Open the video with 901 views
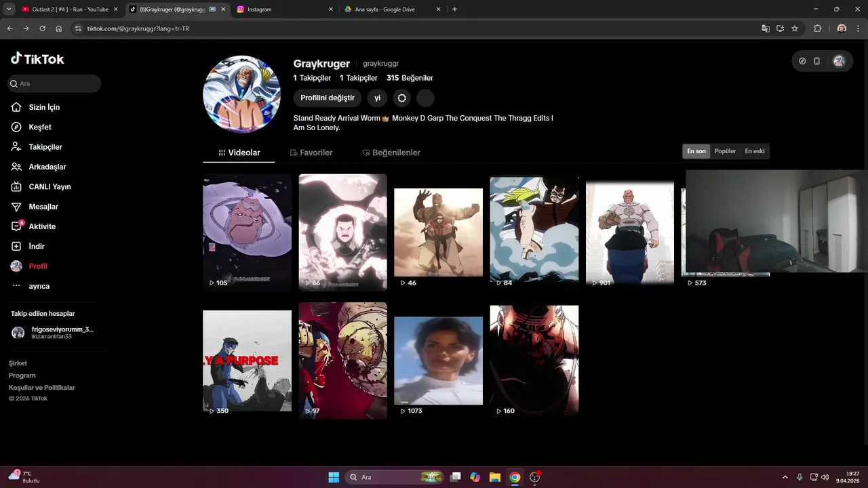This screenshot has height=488, width=868. tap(630, 232)
